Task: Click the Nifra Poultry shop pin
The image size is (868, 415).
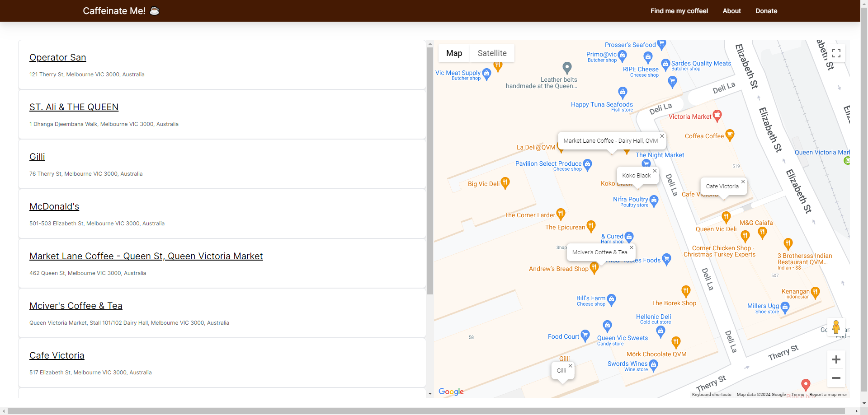Action: pyautogui.click(x=654, y=201)
